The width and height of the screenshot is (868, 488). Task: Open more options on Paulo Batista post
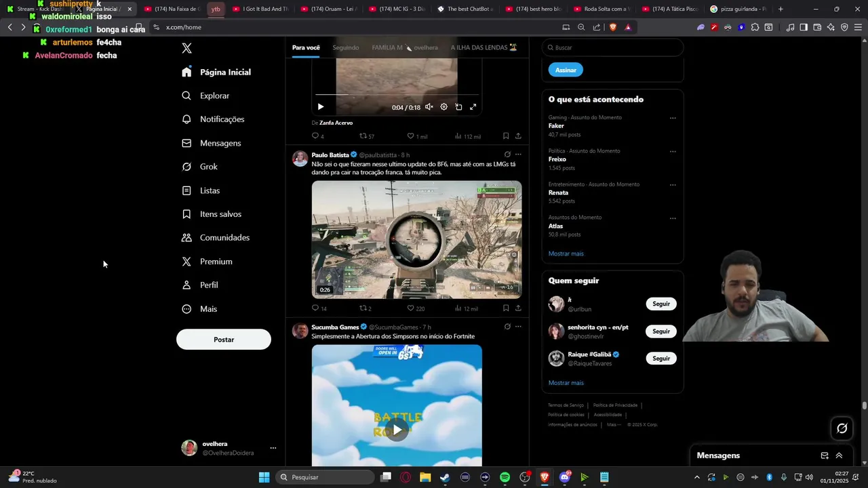(x=518, y=155)
